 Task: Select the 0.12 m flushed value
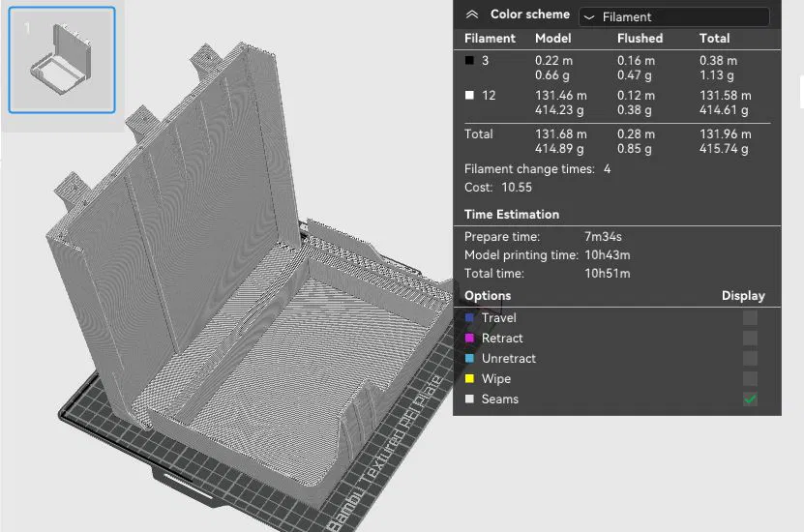coord(636,96)
